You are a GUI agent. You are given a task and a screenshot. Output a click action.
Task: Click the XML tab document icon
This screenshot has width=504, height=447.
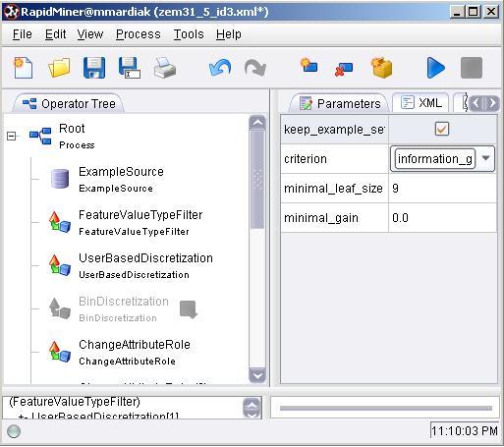click(x=408, y=103)
